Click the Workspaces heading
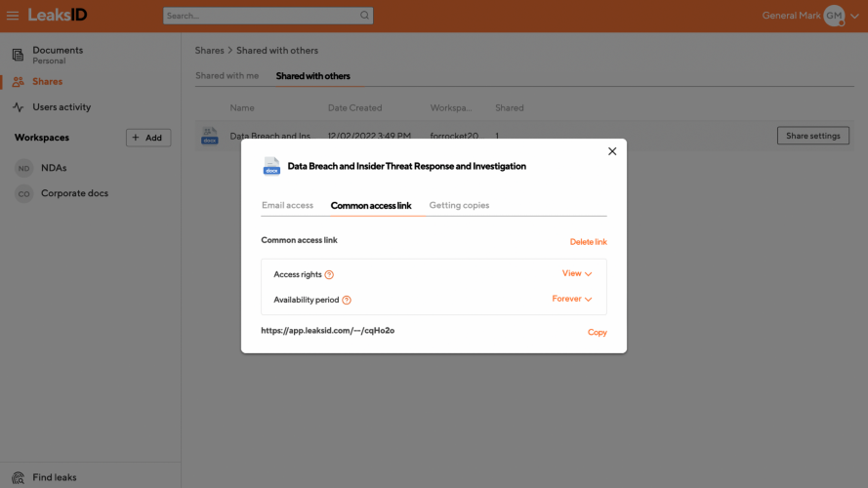Image resolution: width=868 pixels, height=488 pixels. (x=42, y=138)
